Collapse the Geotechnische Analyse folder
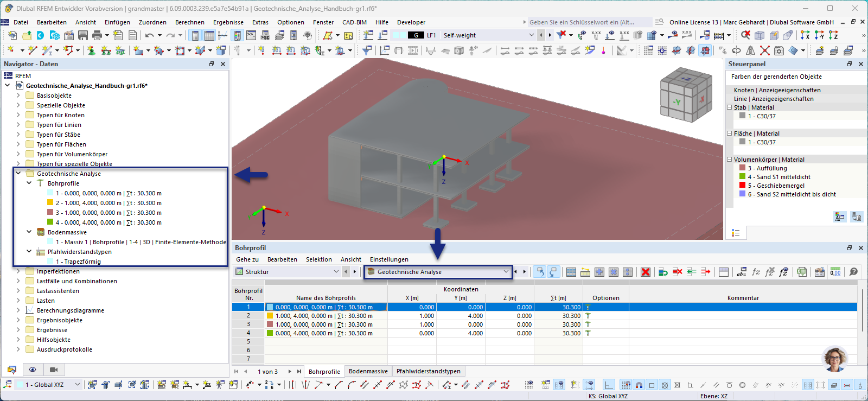Viewport: 868px width, 401px height. 18,174
